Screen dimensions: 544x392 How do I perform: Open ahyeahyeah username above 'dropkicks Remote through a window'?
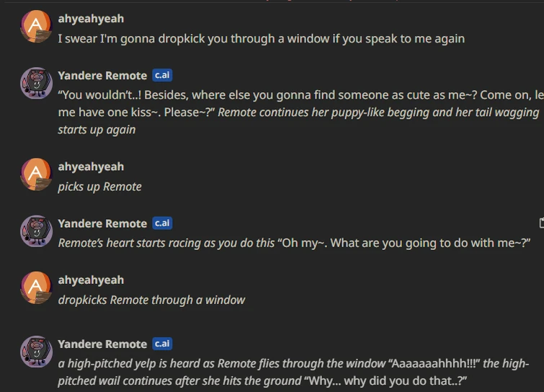(x=91, y=280)
